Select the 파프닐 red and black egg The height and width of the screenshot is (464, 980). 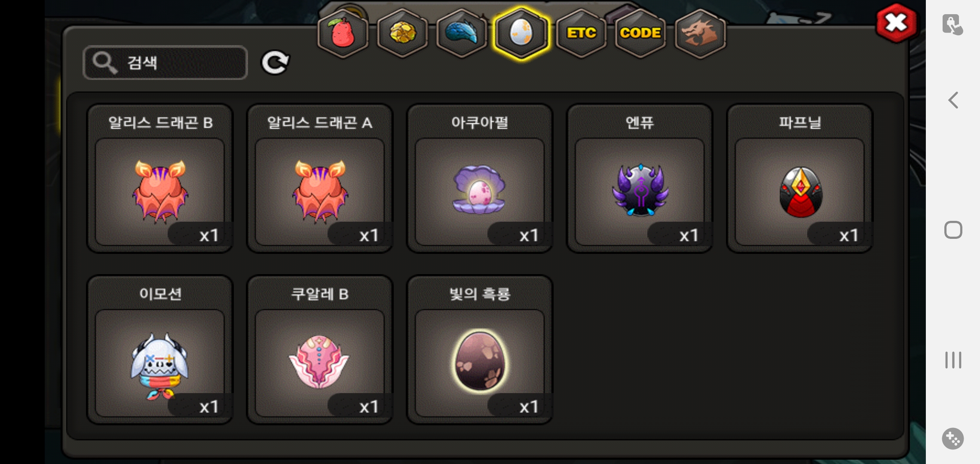799,178
